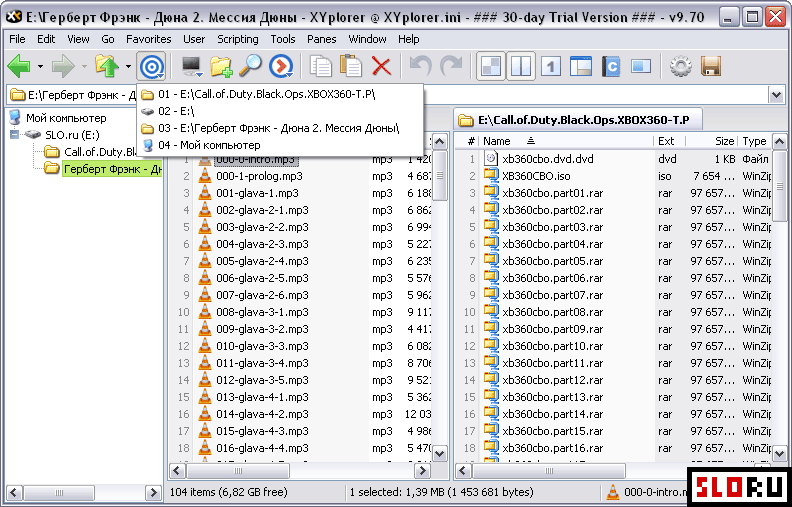Screen dimensions: 792x507
Task: Click the green Back arrow
Action: [x=19, y=67]
